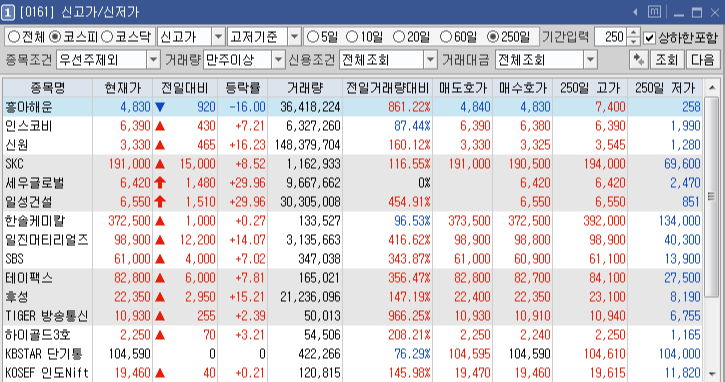Open the 고저기준 dropdown
This screenshot has width=725, height=382.
pyautogui.click(x=294, y=37)
